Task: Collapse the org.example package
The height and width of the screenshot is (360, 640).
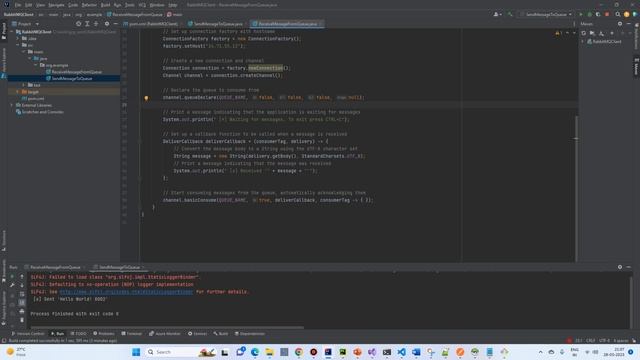Action: (36, 65)
